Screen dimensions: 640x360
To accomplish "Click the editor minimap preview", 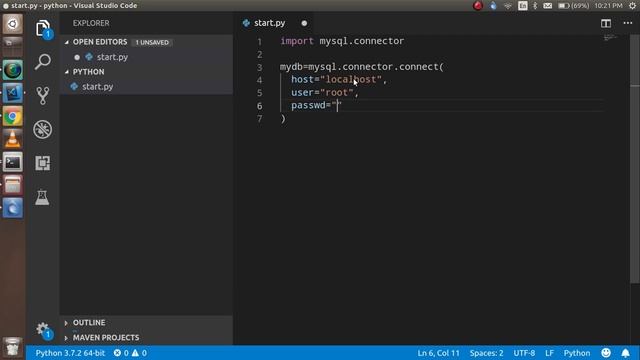I will 610,38.
